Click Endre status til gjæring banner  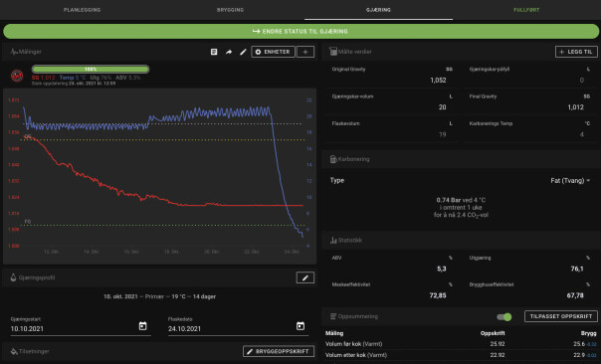pos(300,32)
